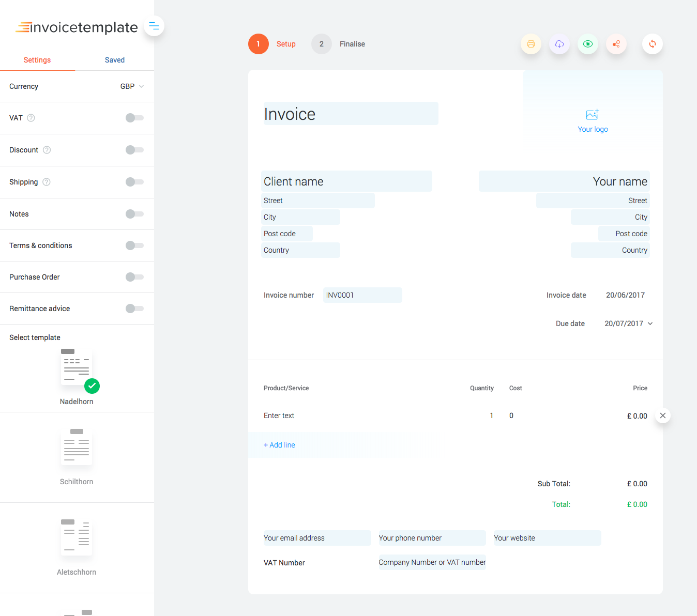The image size is (697, 616).
Task: Click the Your email address field
Action: (x=317, y=538)
